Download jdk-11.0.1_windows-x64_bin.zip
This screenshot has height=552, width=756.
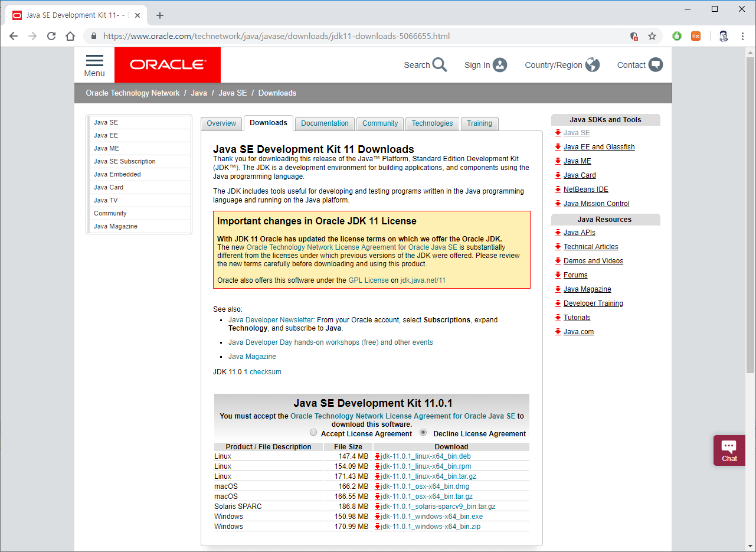point(430,527)
